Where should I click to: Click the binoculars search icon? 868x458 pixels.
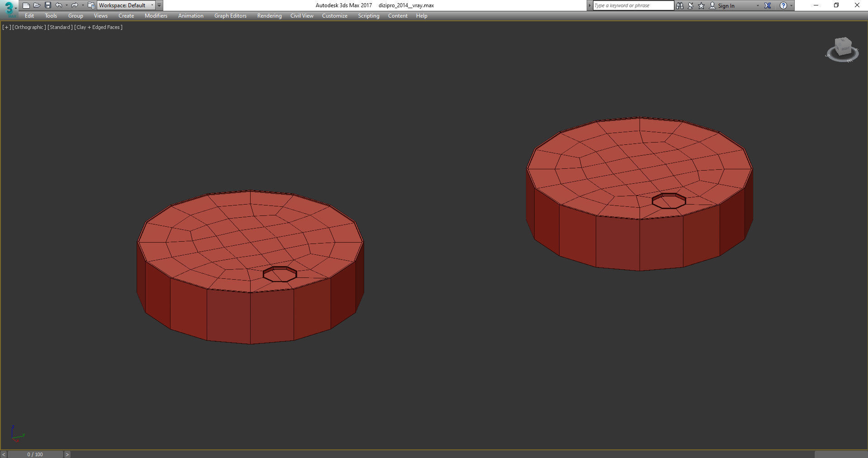click(679, 5)
